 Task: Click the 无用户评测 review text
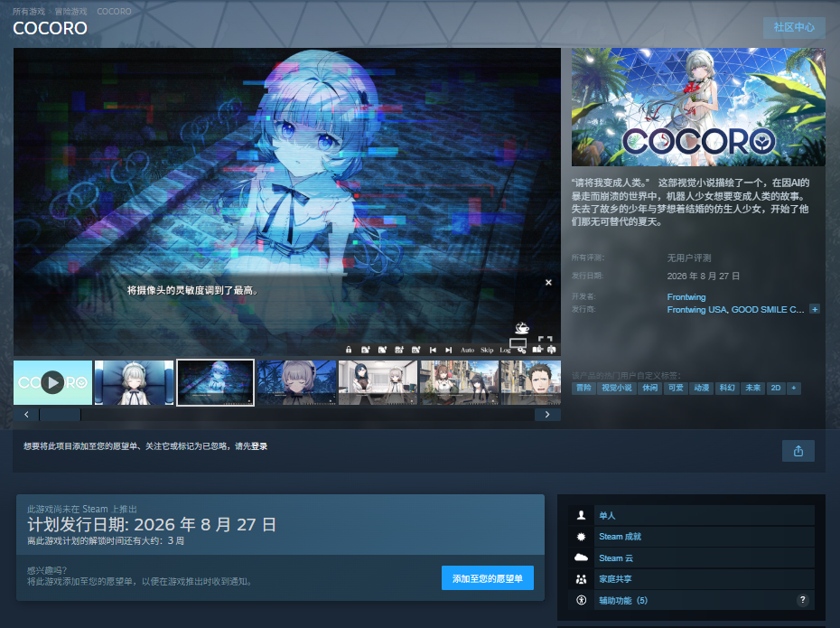(x=689, y=258)
